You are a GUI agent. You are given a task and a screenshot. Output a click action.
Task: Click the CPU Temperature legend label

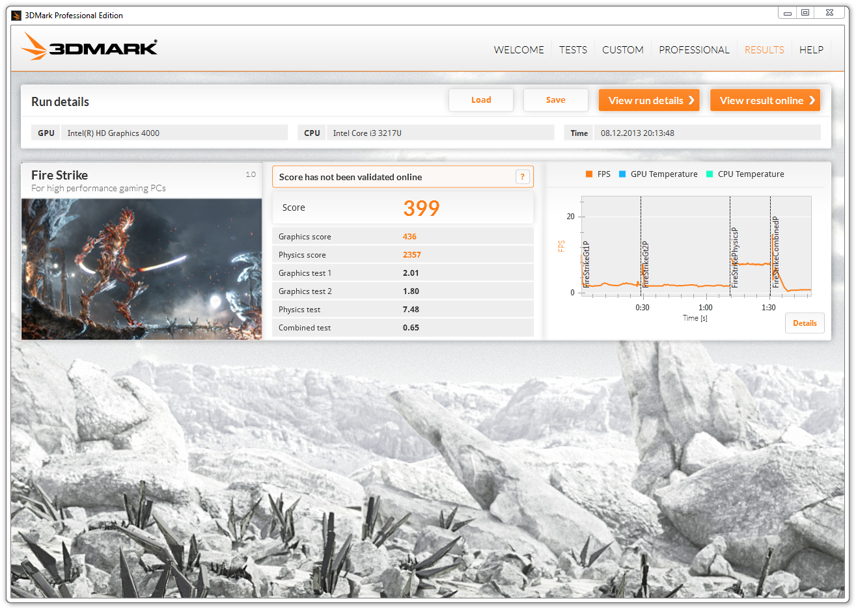coord(751,174)
